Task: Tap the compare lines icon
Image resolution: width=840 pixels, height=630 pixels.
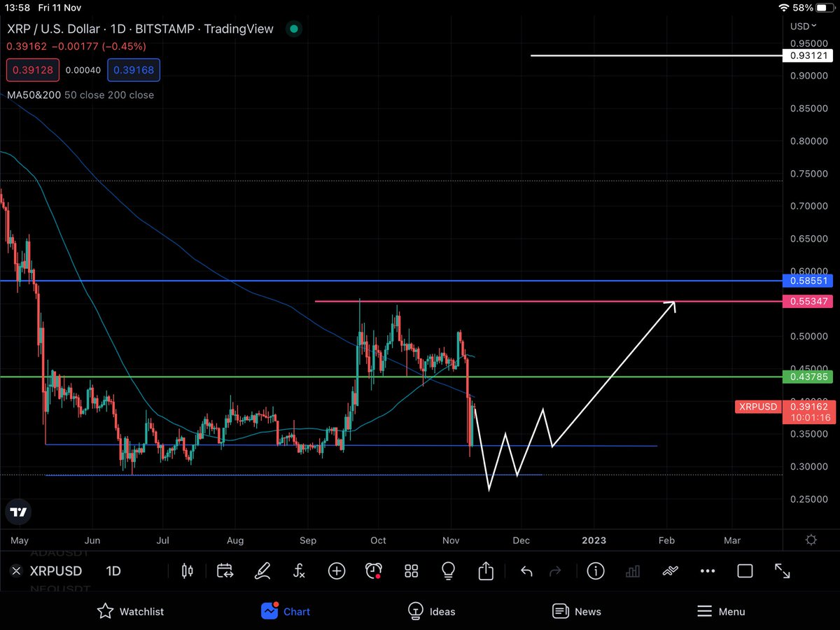Action: pos(671,571)
